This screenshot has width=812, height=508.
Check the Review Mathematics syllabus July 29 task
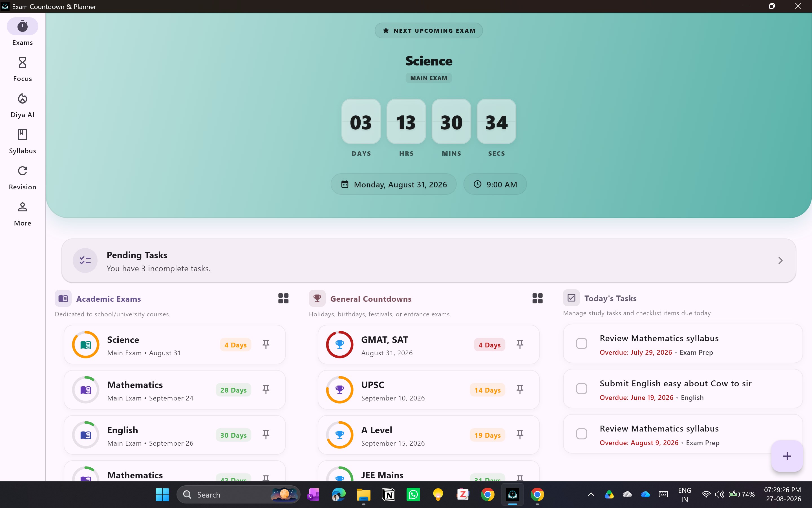tap(581, 343)
